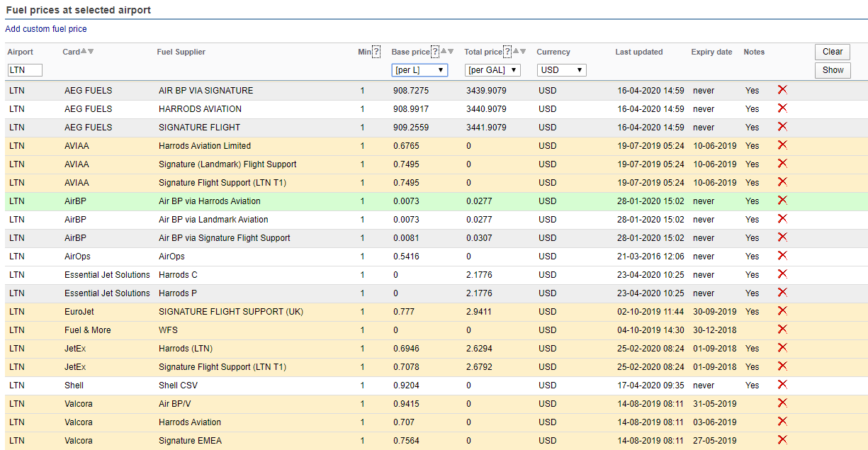This screenshot has width=868, height=450.
Task: Select the Shell CSV supplier cell
Action: coord(177,385)
